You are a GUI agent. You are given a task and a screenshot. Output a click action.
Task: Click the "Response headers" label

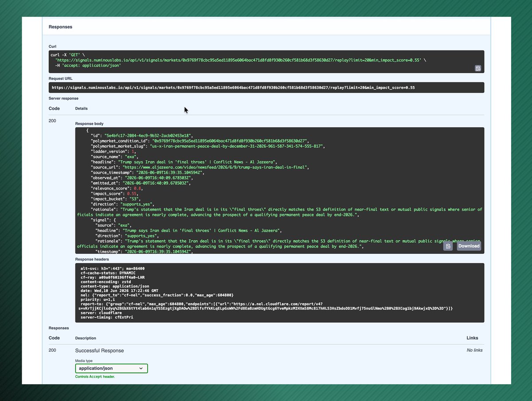(x=92, y=259)
